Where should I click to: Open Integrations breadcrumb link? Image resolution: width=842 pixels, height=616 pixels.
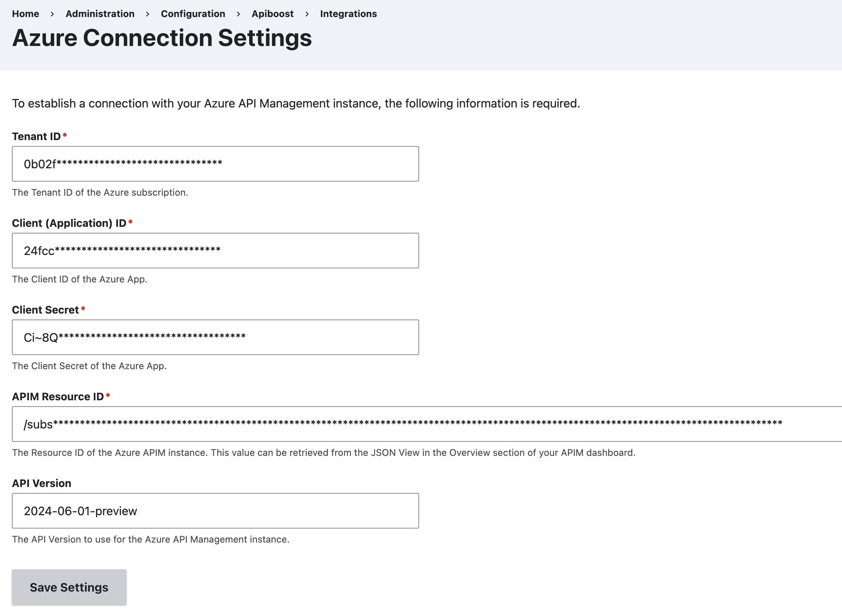348,14
